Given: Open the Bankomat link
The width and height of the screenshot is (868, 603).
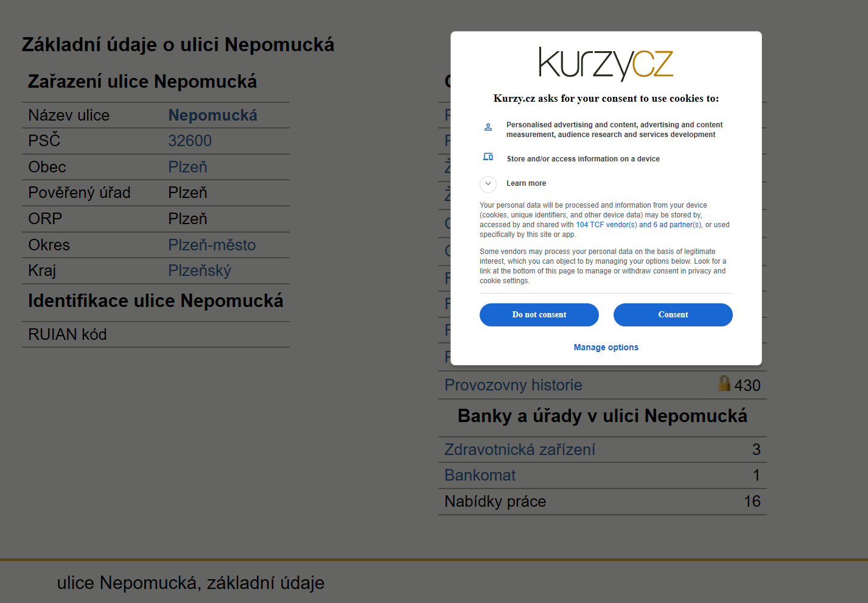Looking at the screenshot, I should tap(480, 475).
